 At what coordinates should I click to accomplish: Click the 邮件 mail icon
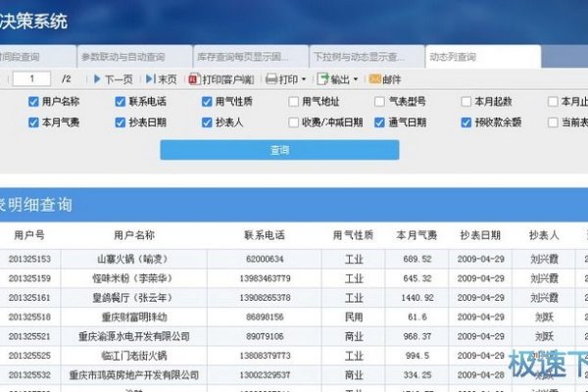pos(375,79)
